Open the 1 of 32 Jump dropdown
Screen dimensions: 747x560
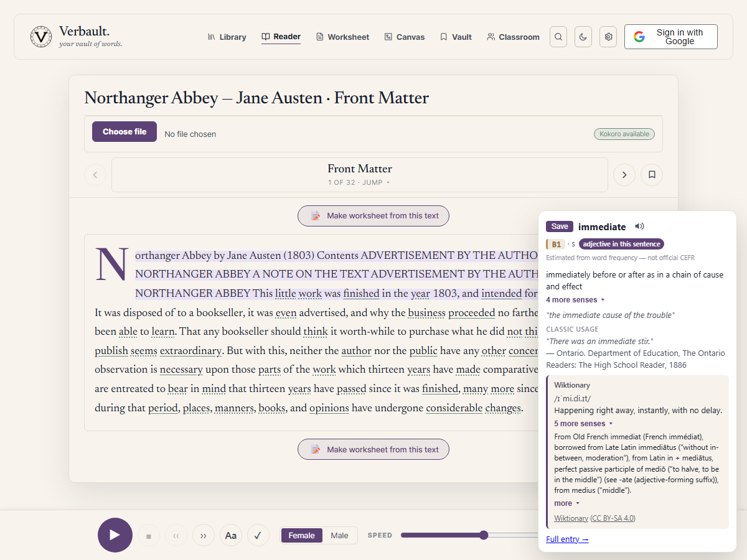(359, 182)
